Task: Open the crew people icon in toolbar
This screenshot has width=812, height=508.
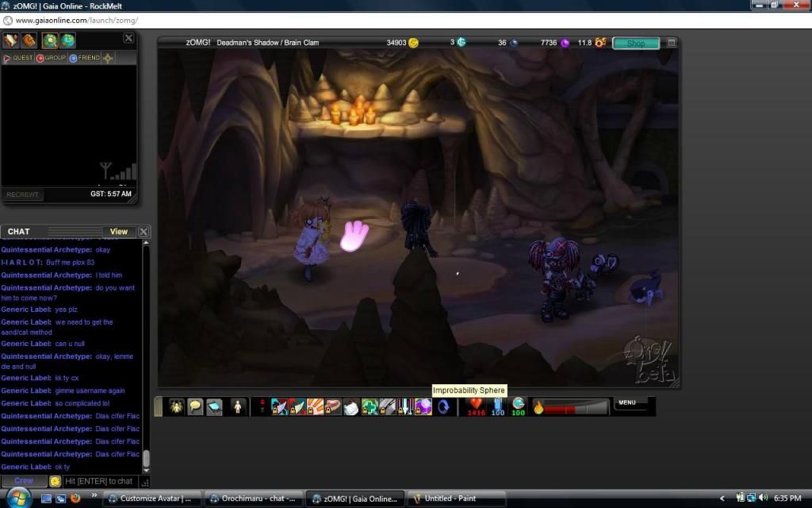Action: pos(176,407)
